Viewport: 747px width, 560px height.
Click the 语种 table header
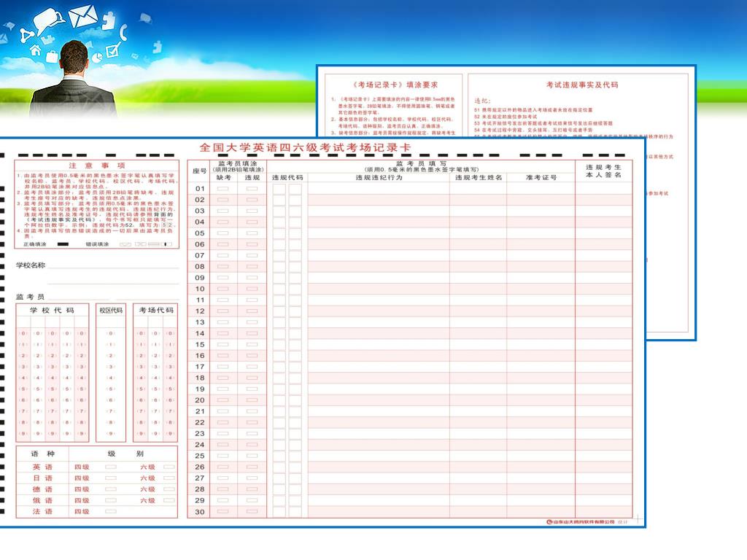click(42, 454)
